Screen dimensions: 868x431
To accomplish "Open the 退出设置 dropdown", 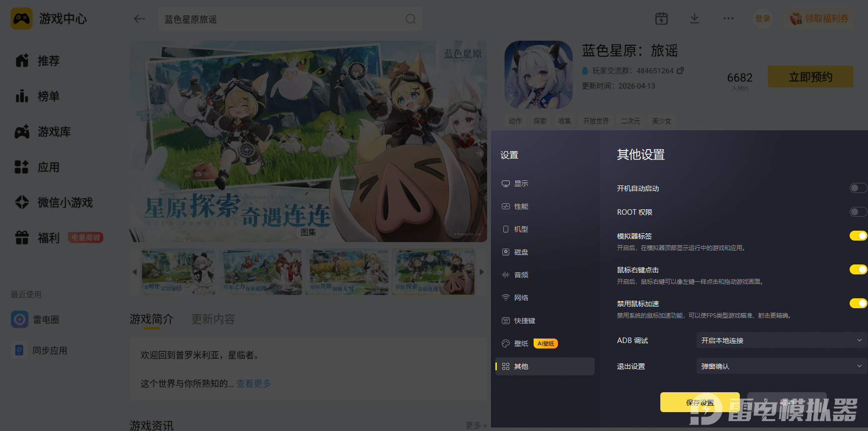I will pyautogui.click(x=782, y=366).
